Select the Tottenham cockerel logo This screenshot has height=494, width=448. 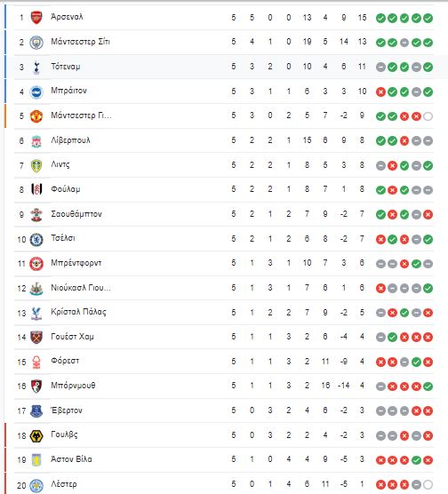[36, 67]
